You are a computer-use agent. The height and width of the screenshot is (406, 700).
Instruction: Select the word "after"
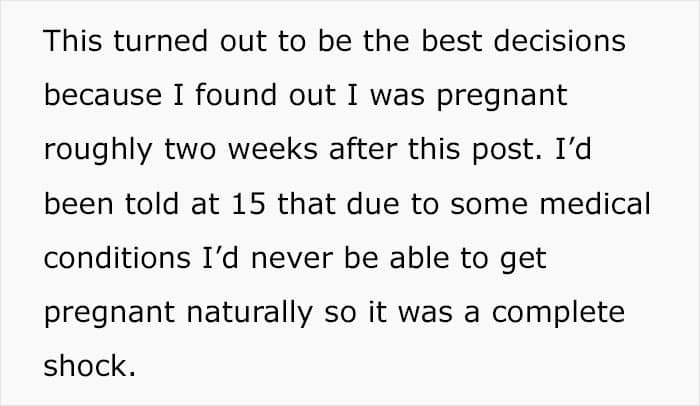(363, 149)
